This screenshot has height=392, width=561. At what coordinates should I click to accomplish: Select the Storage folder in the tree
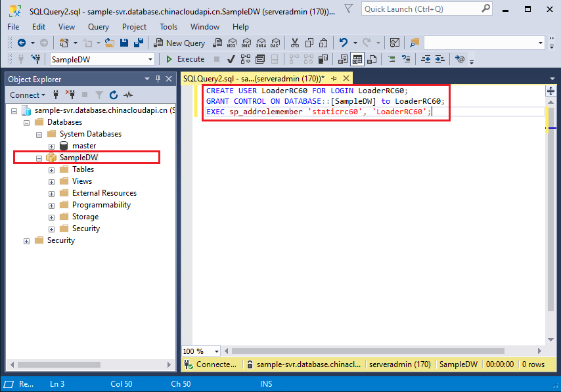(85, 217)
